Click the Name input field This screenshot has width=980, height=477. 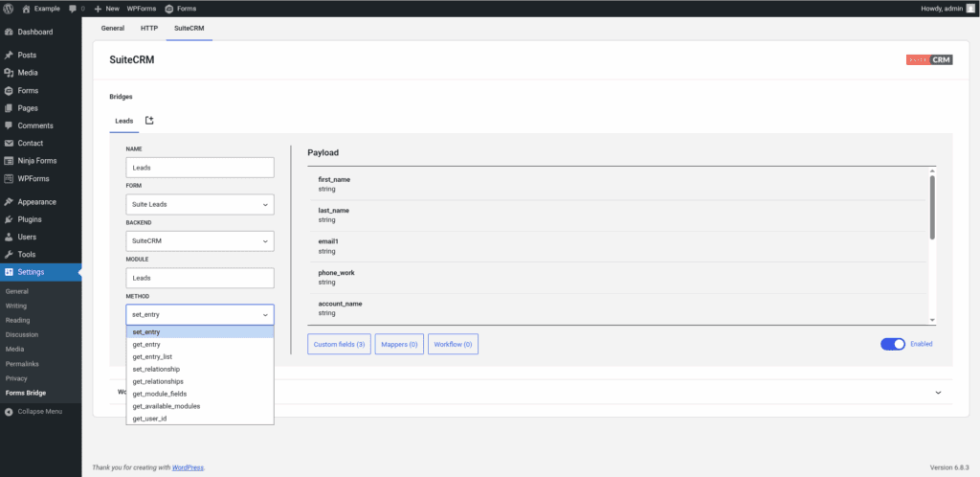point(200,168)
